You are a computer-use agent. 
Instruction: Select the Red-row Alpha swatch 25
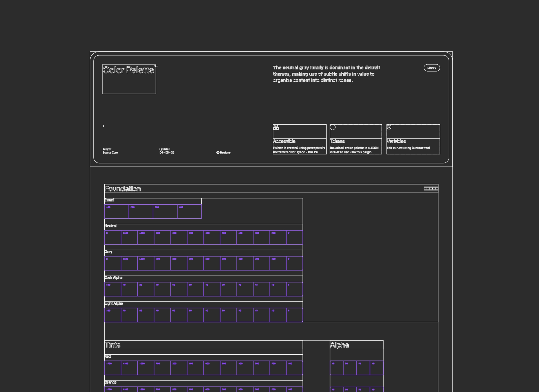[363, 368]
